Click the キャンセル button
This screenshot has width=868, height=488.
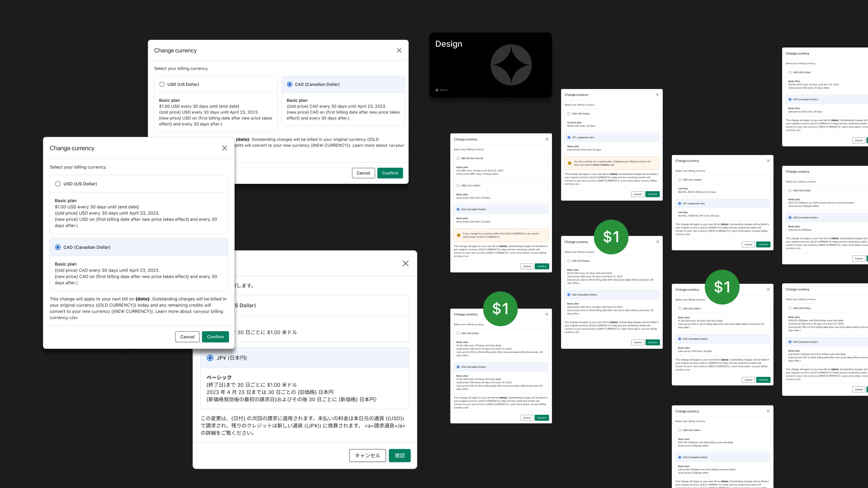coord(368,455)
